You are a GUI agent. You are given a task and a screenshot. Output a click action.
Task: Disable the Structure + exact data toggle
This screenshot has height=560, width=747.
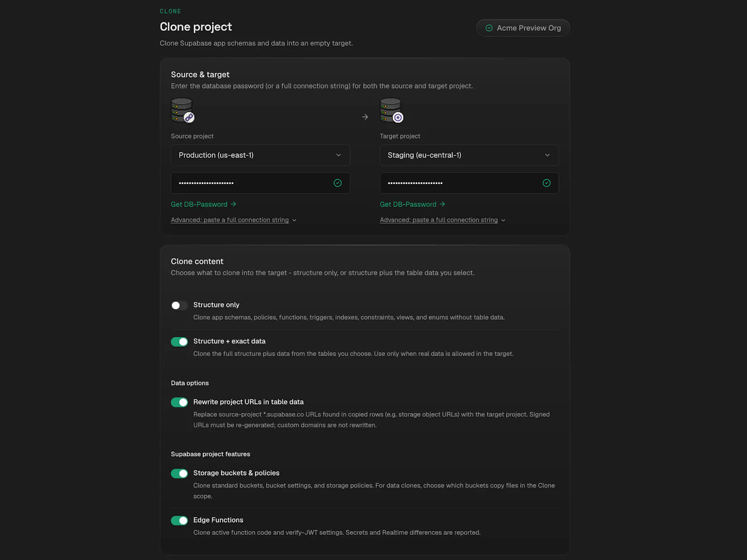[179, 342]
